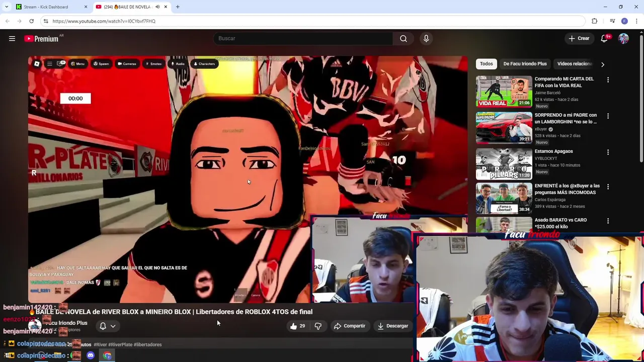Download the video with Descargar

pos(393,326)
